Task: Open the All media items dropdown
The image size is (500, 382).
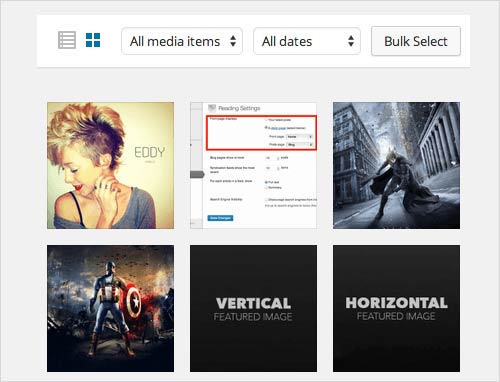Action: tap(182, 41)
